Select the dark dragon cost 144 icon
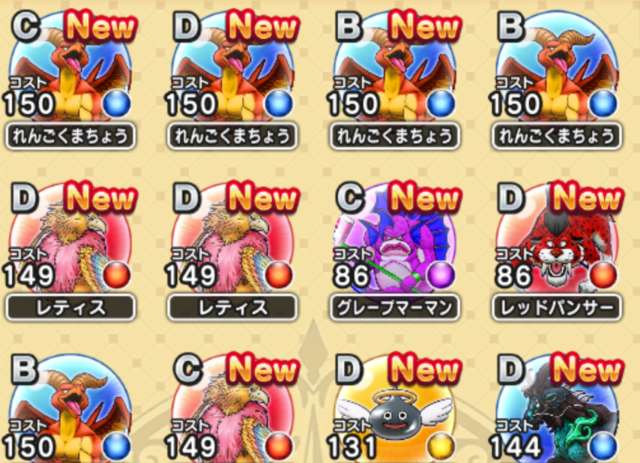This screenshot has width=640, height=463. [556, 409]
